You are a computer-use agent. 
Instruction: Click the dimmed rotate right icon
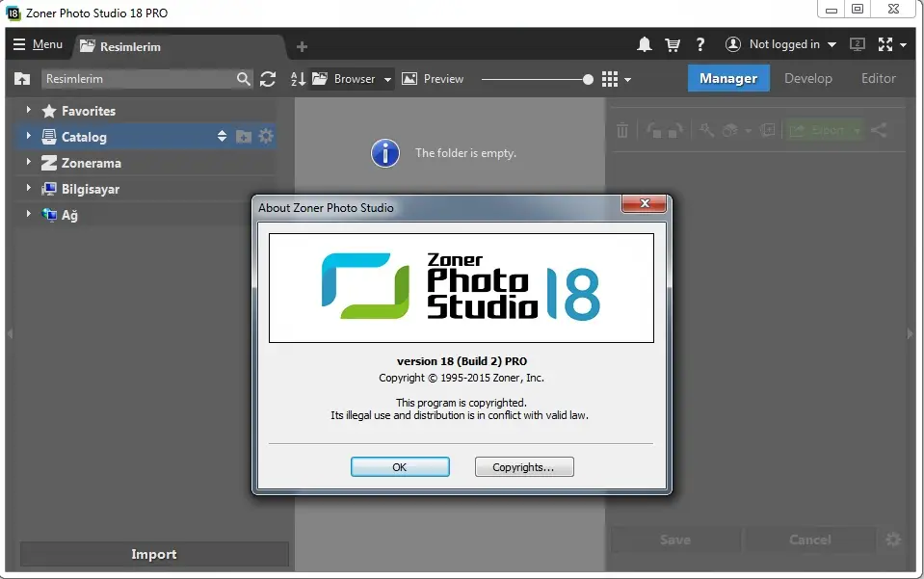[x=675, y=130]
